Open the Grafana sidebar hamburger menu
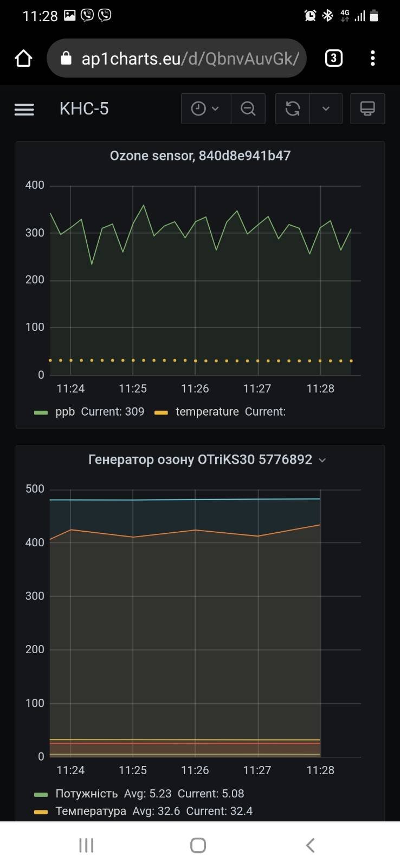The image size is (400, 868). 24,109
